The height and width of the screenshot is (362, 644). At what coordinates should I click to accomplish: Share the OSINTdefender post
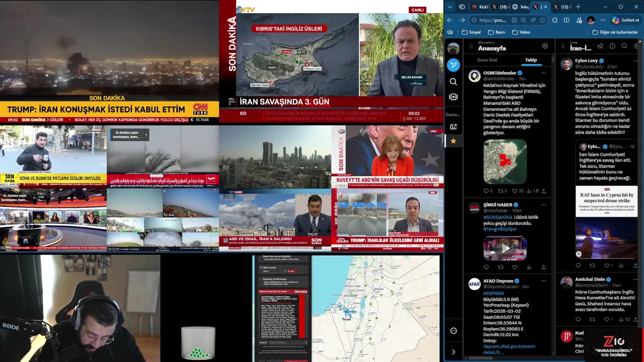tap(543, 191)
